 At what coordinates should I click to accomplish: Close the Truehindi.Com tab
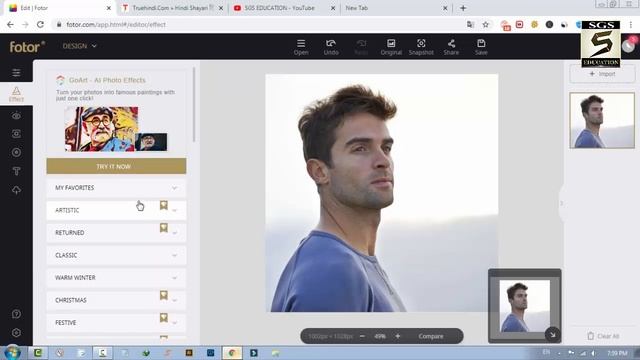[x=221, y=8]
